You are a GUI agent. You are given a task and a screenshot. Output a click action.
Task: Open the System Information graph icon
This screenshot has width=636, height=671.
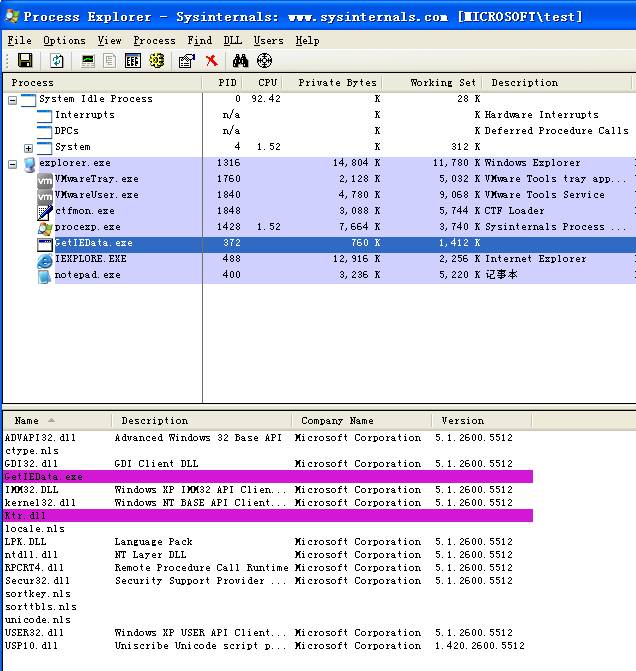click(x=88, y=60)
